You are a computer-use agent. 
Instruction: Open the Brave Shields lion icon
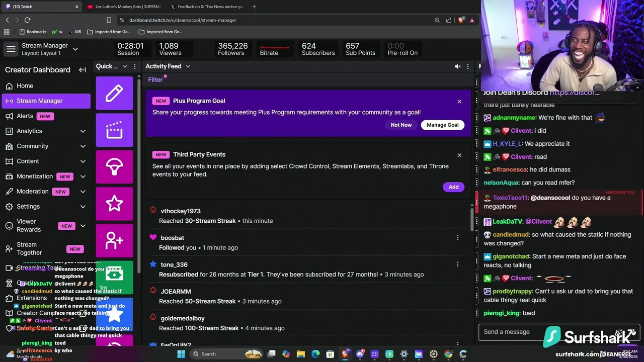461,20
